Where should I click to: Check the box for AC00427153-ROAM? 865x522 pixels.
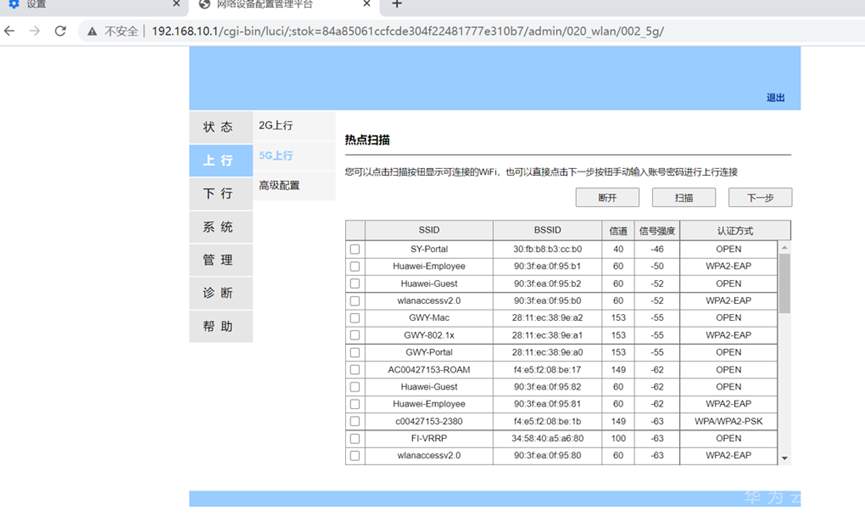355,370
